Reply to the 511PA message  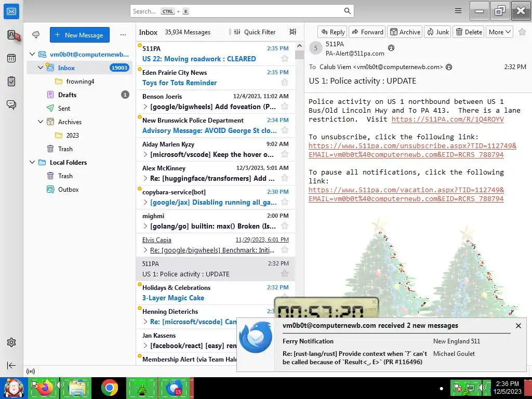click(332, 32)
